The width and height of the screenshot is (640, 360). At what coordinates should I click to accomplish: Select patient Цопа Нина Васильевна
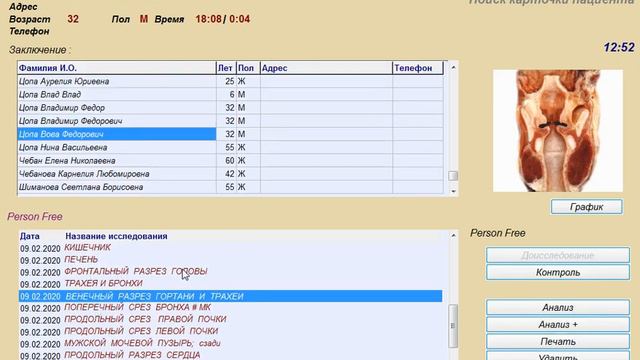click(116, 147)
